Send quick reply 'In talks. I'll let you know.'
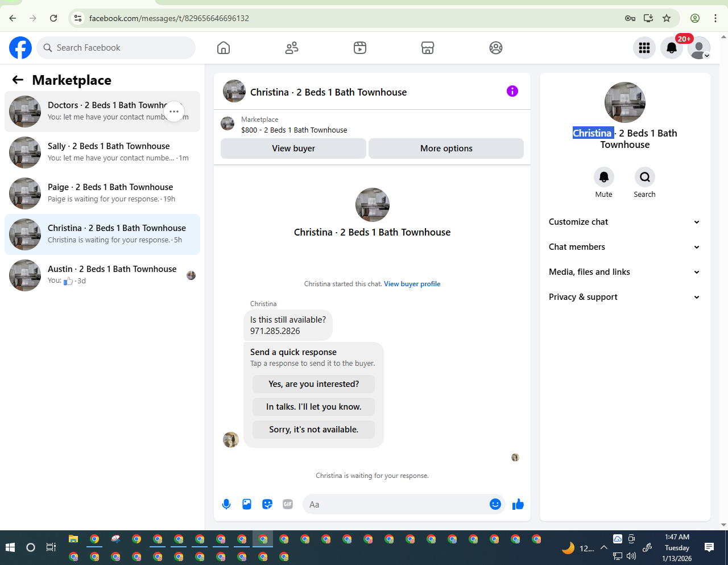728x565 pixels. (314, 407)
